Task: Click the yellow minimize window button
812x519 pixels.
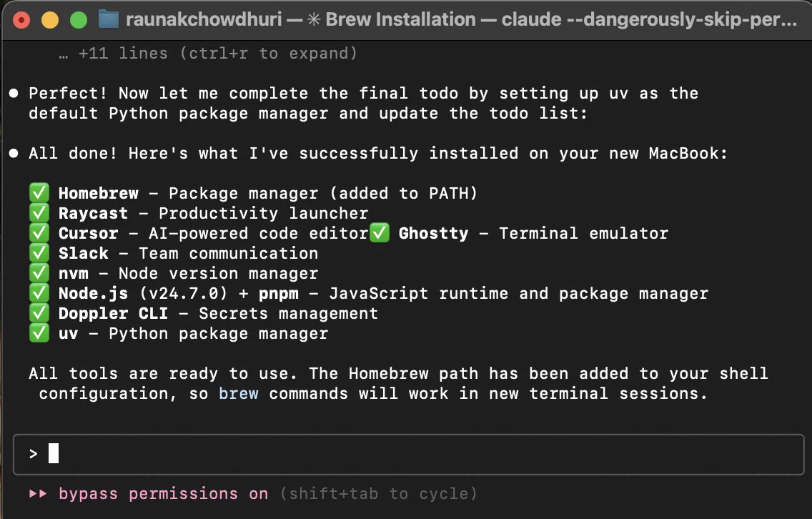Action: pyautogui.click(x=50, y=20)
